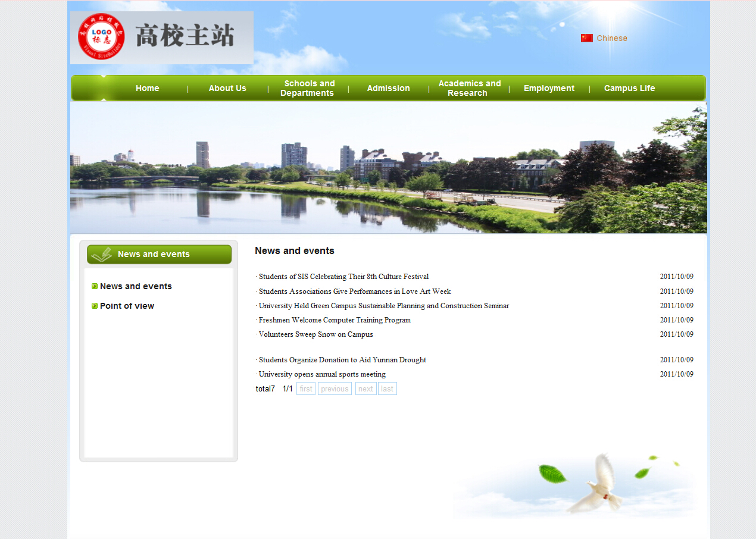Image resolution: width=756 pixels, height=539 pixels.
Task: Click date beside SIS Culture Festival
Action: click(677, 277)
